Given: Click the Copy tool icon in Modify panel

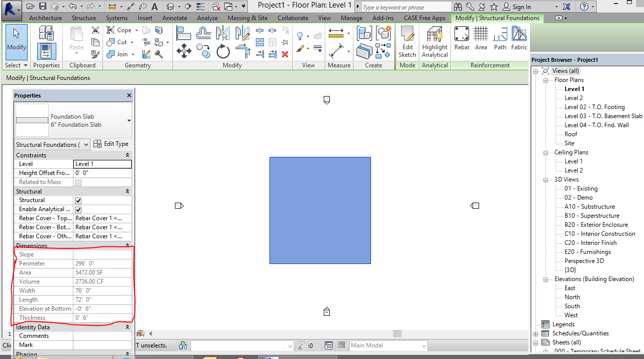Looking at the screenshot, I should point(203,51).
